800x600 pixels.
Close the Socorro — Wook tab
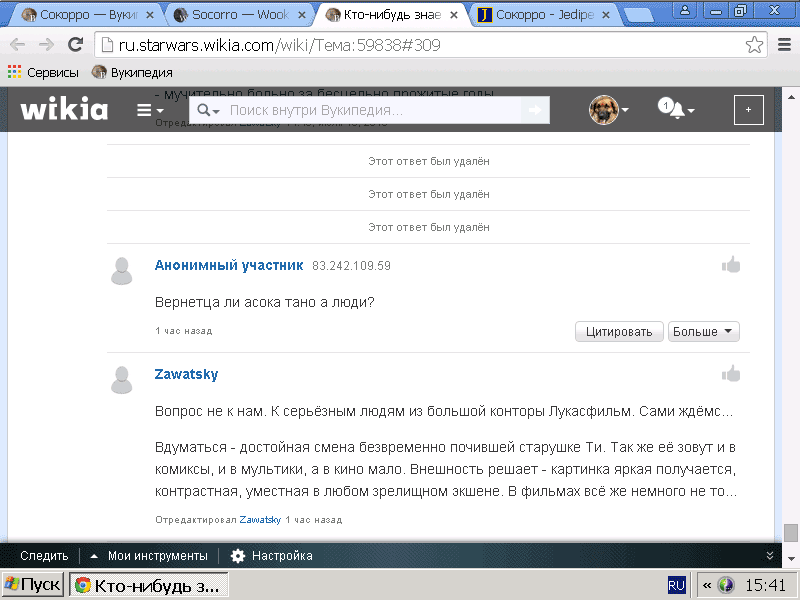coord(302,15)
